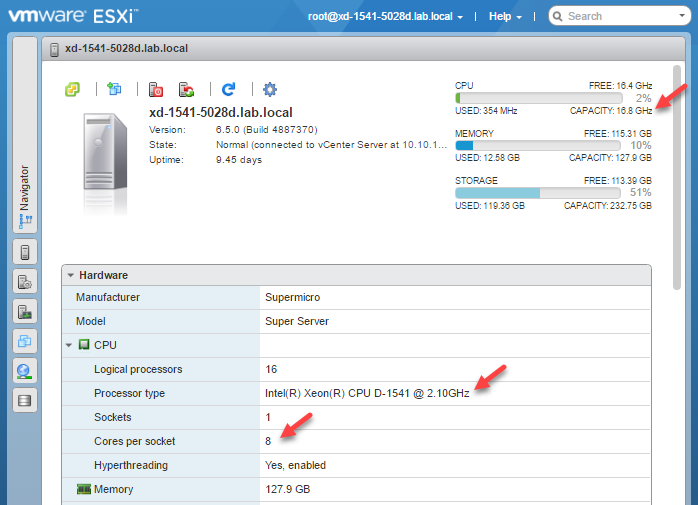The image size is (698, 505).
Task: Open the Actions gear icon
Action: click(x=270, y=89)
